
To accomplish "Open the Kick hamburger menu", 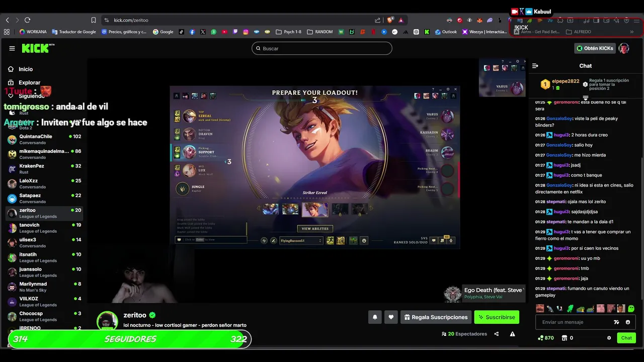I will [x=12, y=48].
